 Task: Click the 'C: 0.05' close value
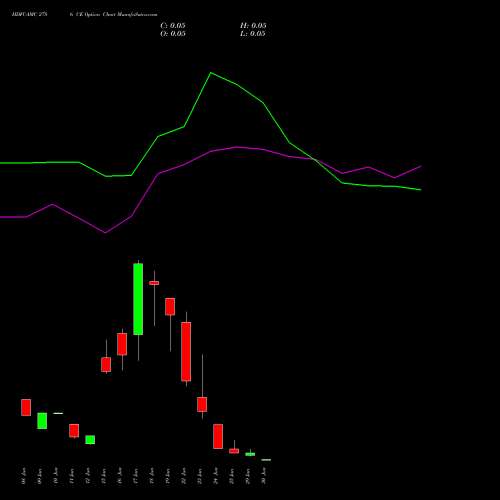173,26
